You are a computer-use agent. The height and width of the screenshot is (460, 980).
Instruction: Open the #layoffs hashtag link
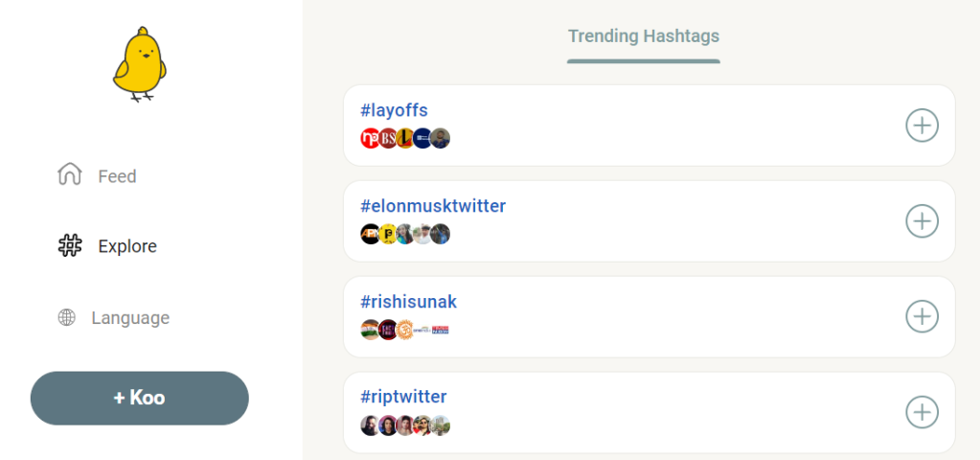click(x=394, y=110)
